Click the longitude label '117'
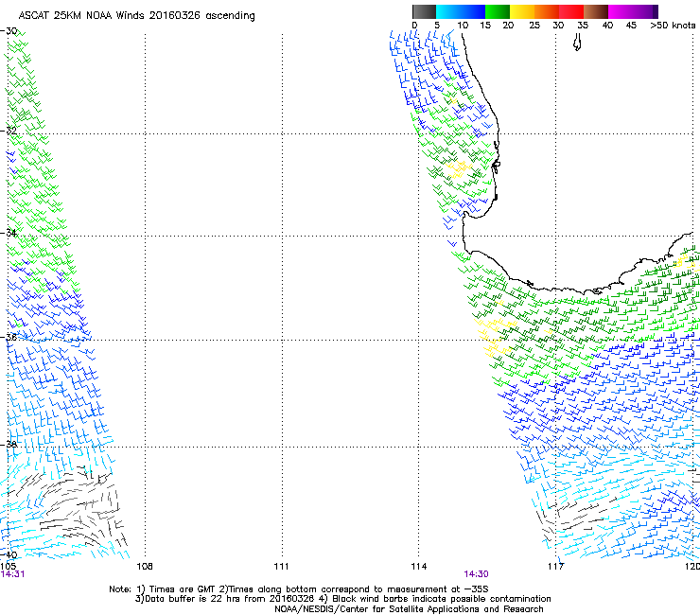Viewport: 700px width, 615px height. click(x=556, y=567)
